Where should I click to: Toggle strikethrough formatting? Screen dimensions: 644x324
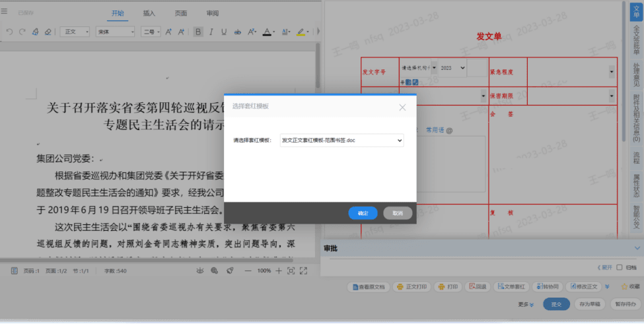(x=237, y=32)
